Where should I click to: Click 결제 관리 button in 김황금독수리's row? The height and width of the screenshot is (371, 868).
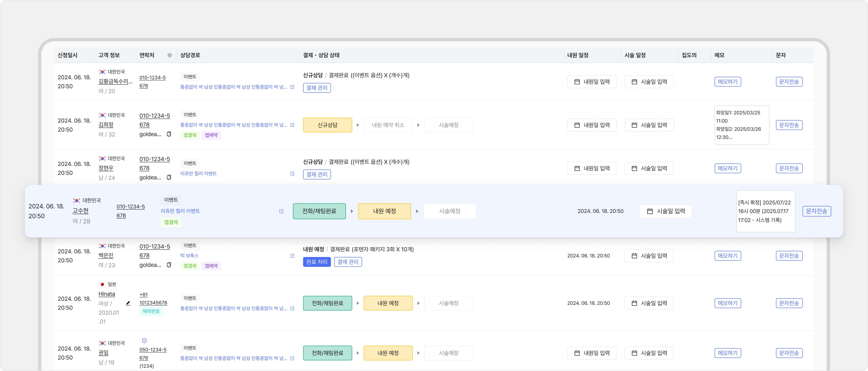[x=316, y=88]
